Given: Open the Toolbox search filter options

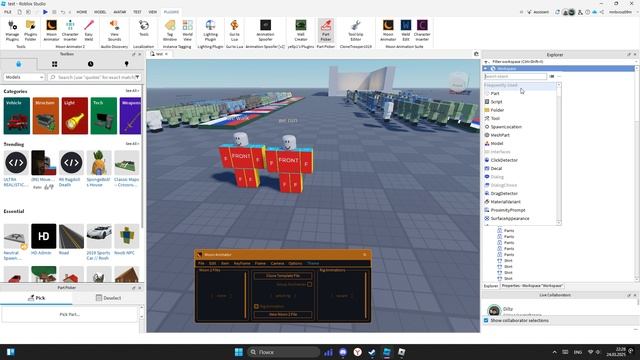Looking at the screenshot, I should click(x=137, y=77).
